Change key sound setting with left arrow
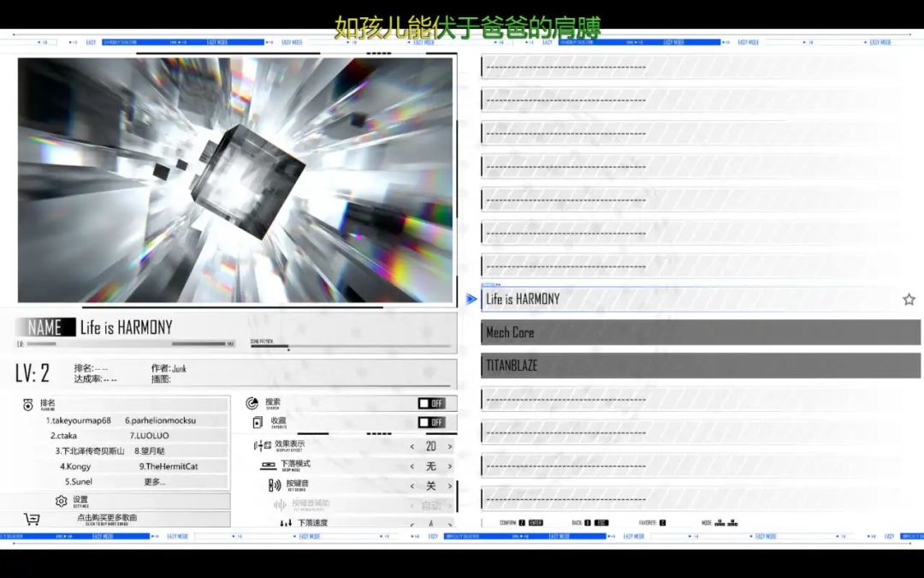This screenshot has width=924, height=578. pyautogui.click(x=412, y=486)
